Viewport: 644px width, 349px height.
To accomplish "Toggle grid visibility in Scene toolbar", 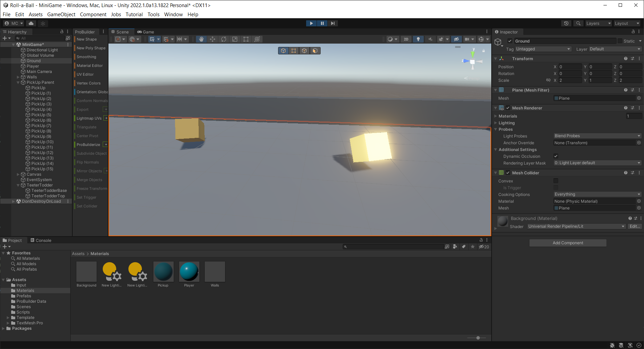I will point(152,39).
